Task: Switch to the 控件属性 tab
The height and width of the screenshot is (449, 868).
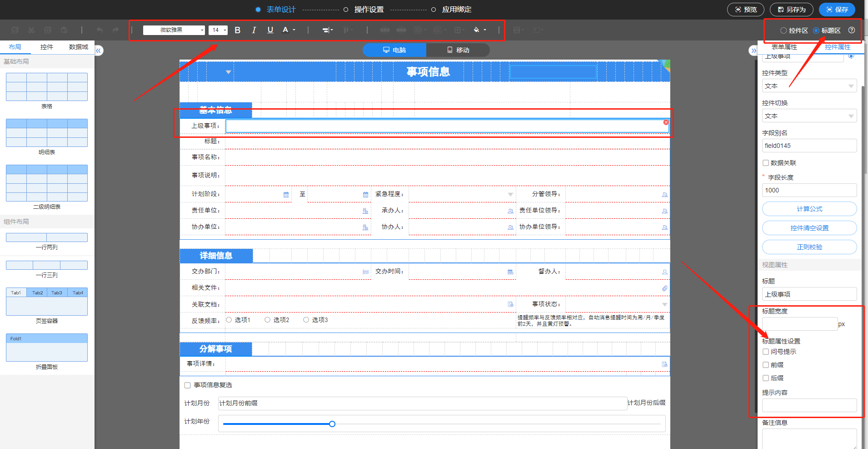Action: tap(838, 47)
